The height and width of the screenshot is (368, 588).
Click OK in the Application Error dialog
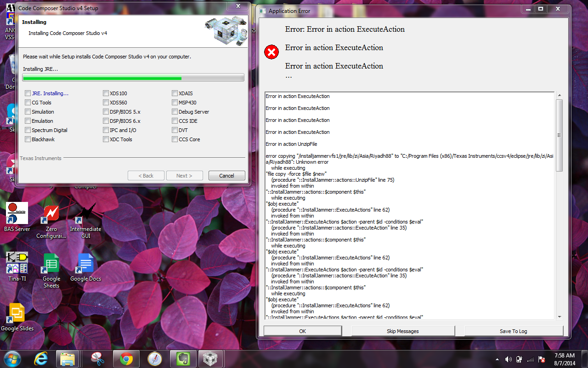pos(302,331)
